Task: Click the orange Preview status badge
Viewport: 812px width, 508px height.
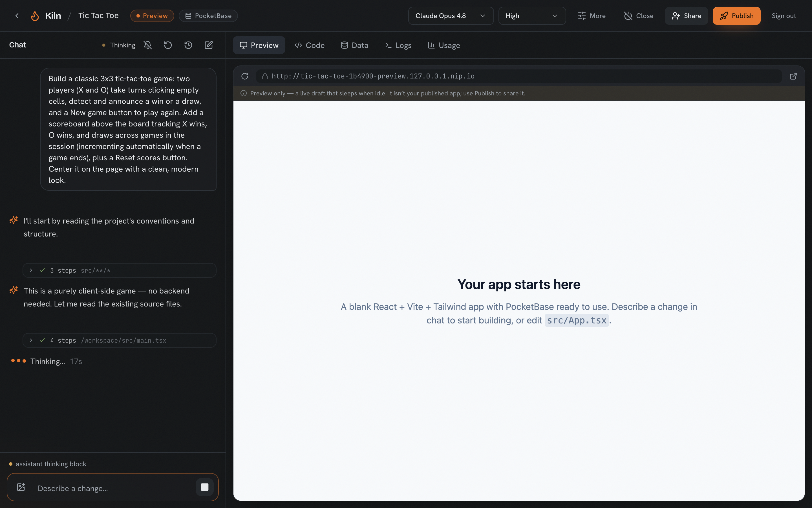Action: pos(152,16)
